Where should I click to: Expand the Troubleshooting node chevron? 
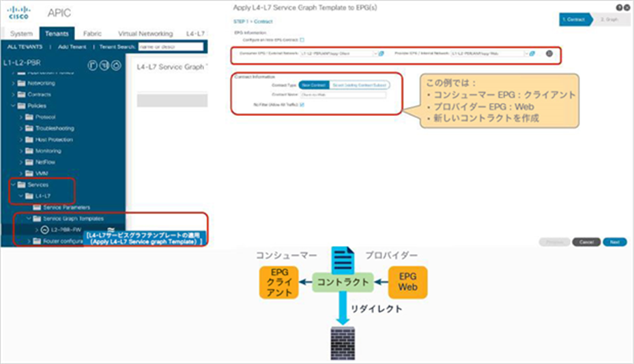(20, 128)
